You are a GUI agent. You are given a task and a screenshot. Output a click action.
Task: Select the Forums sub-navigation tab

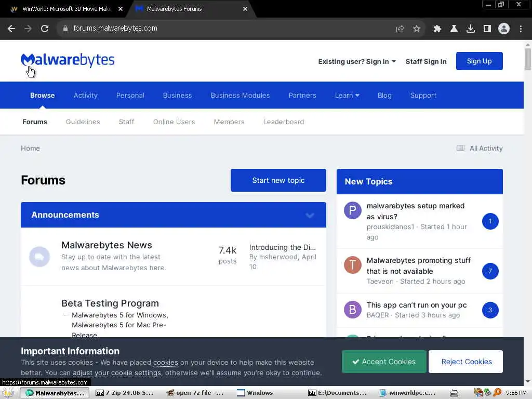[35, 122]
